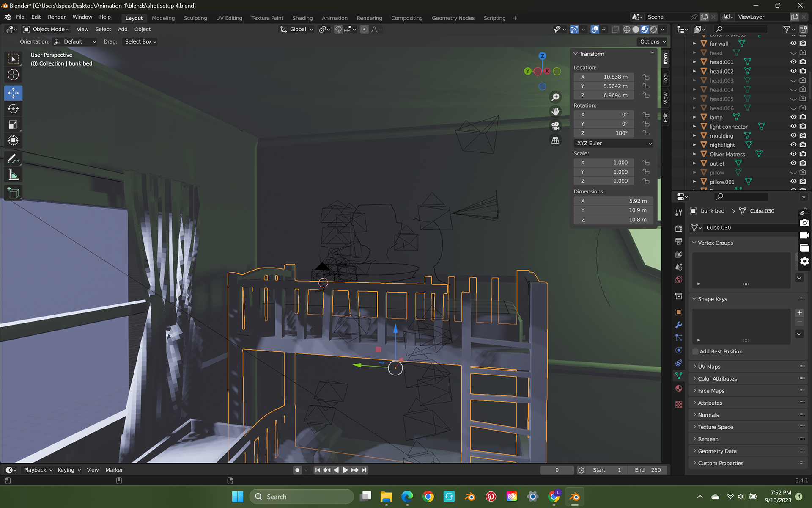Open the Render menu
This screenshot has height=508, width=812.
[57, 17]
